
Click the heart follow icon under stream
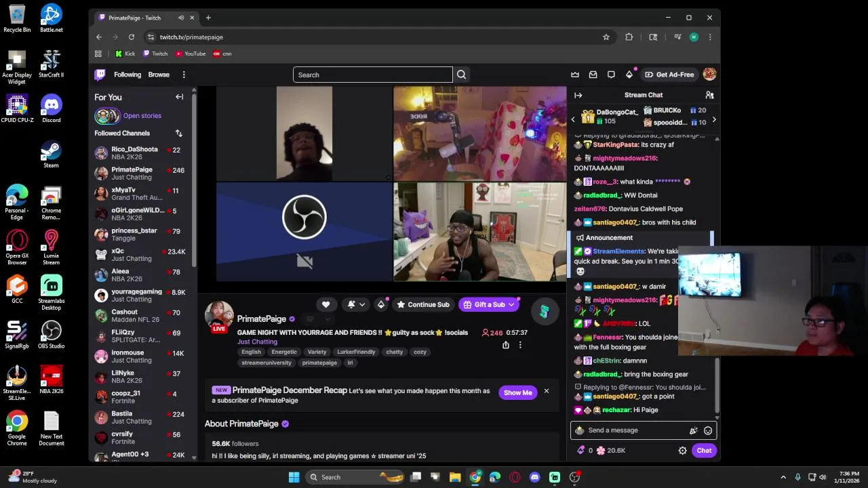[x=325, y=304]
